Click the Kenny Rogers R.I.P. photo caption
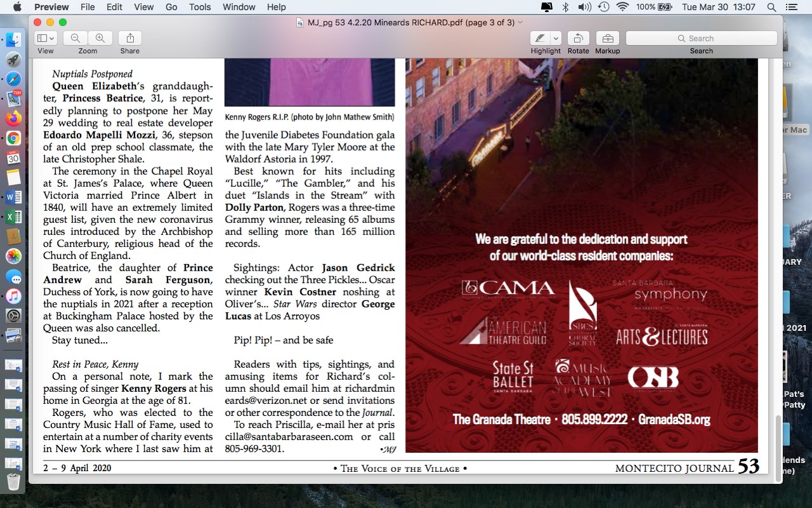812x508 pixels. click(310, 117)
